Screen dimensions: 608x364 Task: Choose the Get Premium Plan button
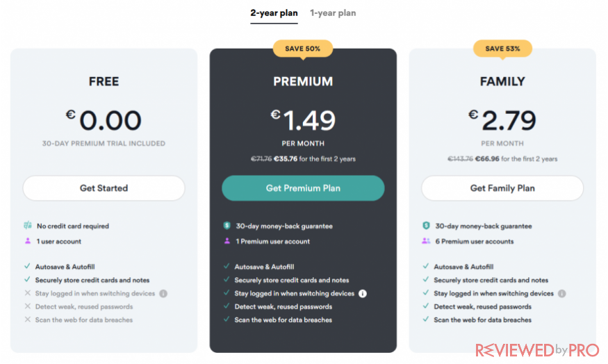pos(303,188)
